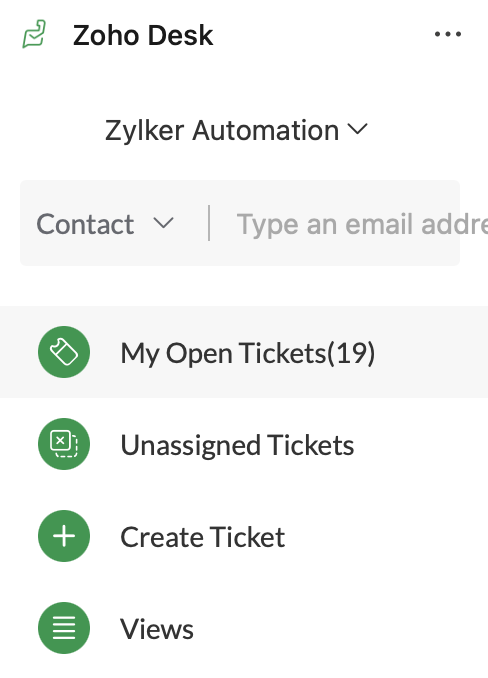
Task: Click divider between Contact and email field
Action: pos(209,223)
